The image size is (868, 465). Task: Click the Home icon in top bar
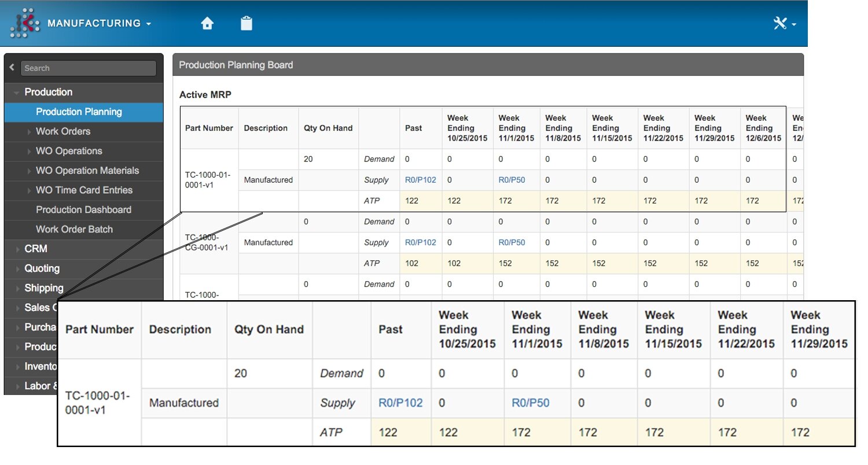[x=207, y=24]
